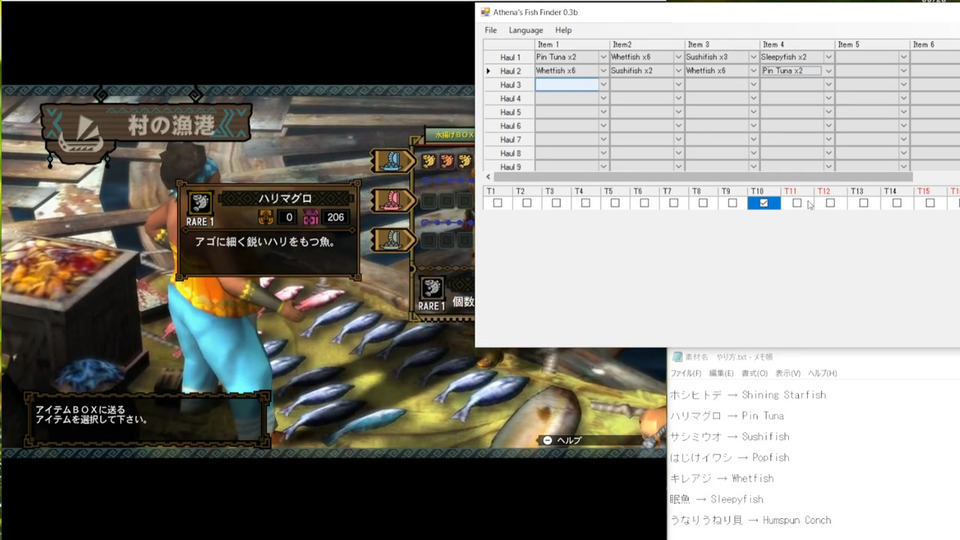Screen dimensions: 960x540
Task: Click the village fishing port ship emblem
Action: tap(81, 138)
